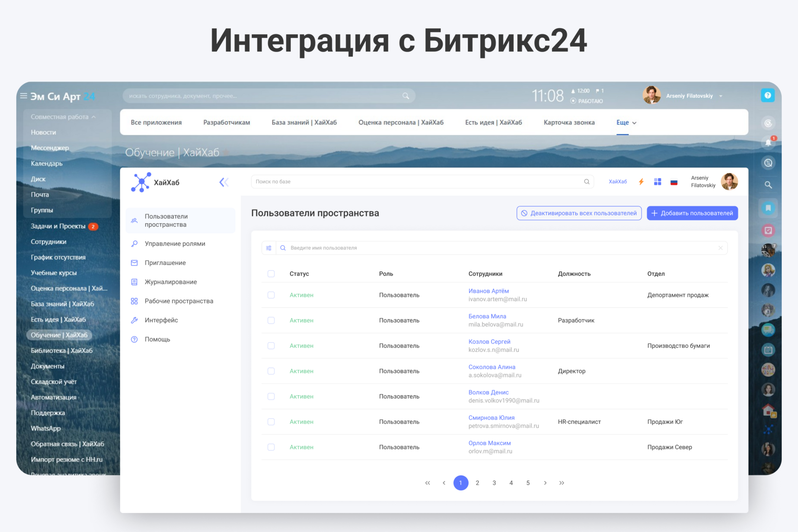
Task: Open the pink task checkmark icon in right sidebar
Action: click(768, 231)
